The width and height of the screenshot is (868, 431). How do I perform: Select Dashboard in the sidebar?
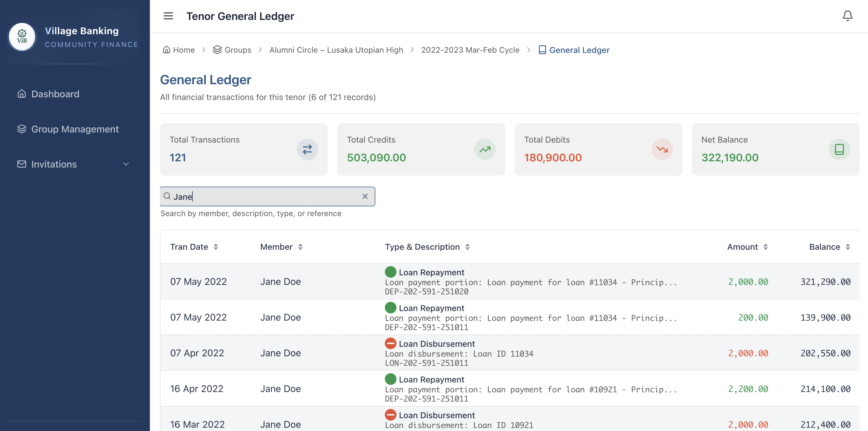(55, 93)
